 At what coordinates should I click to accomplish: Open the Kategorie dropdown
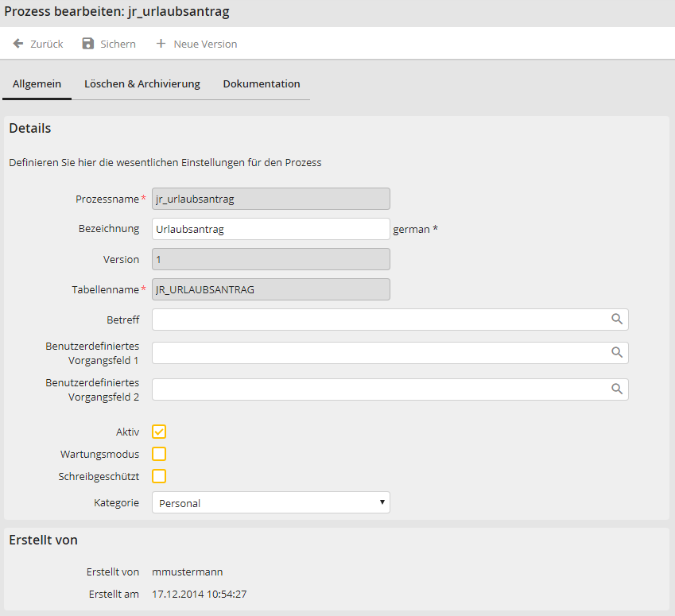(270, 502)
